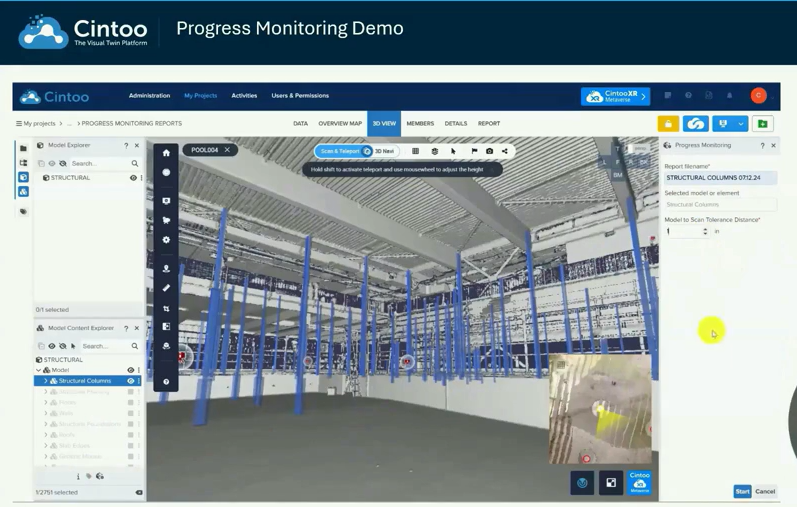Click My projects breadcrumb link
Image resolution: width=797 pixels, height=507 pixels.
pos(39,124)
